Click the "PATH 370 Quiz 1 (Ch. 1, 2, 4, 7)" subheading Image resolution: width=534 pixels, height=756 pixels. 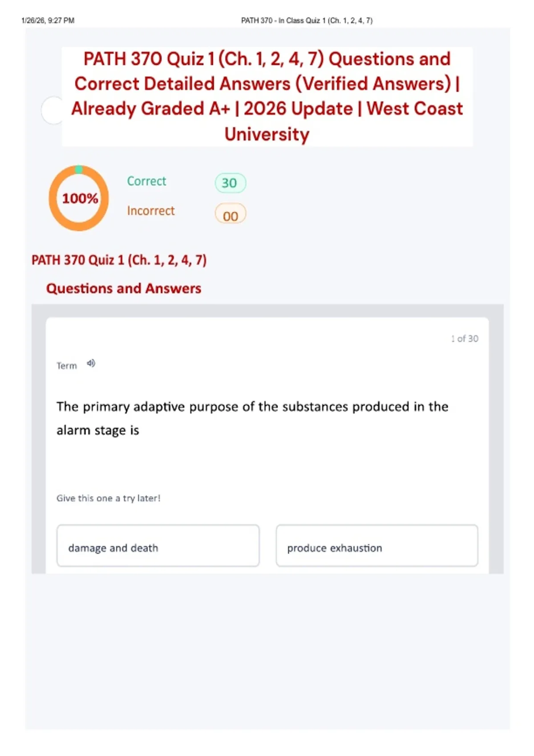[119, 260]
